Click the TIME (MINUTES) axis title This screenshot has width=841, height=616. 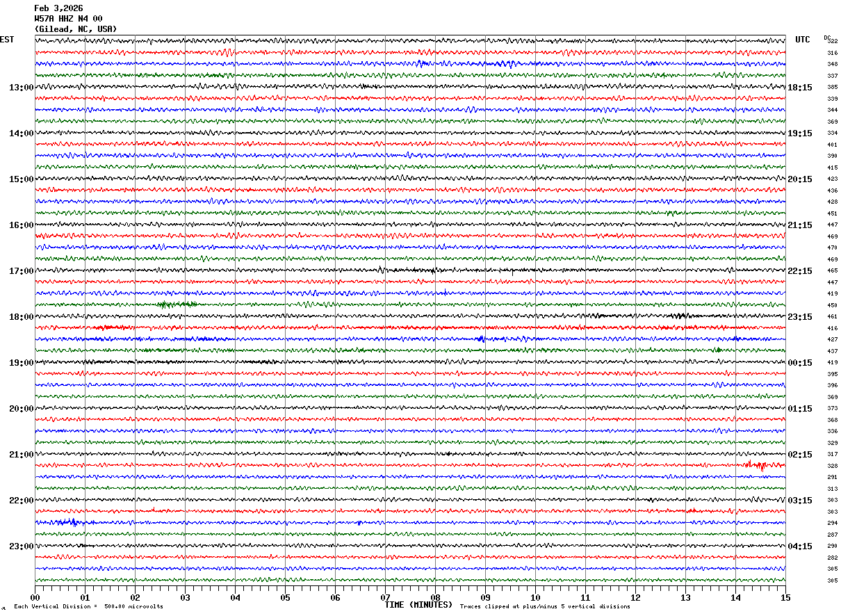[x=418, y=605]
